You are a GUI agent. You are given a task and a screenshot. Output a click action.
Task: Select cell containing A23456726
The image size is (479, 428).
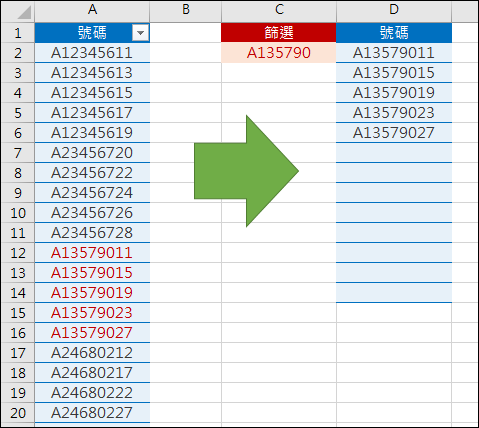point(92,213)
